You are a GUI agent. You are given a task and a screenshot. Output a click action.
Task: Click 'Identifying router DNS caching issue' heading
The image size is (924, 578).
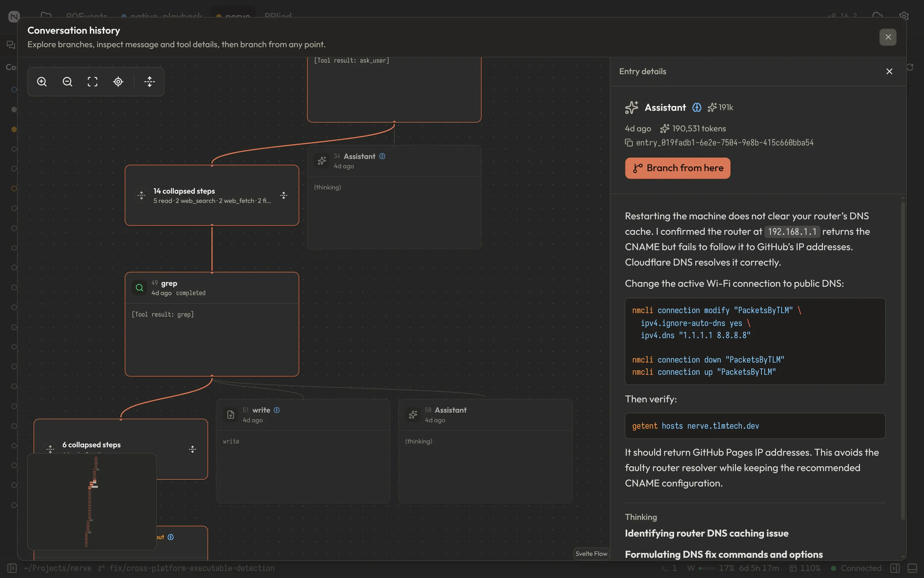[706, 533]
